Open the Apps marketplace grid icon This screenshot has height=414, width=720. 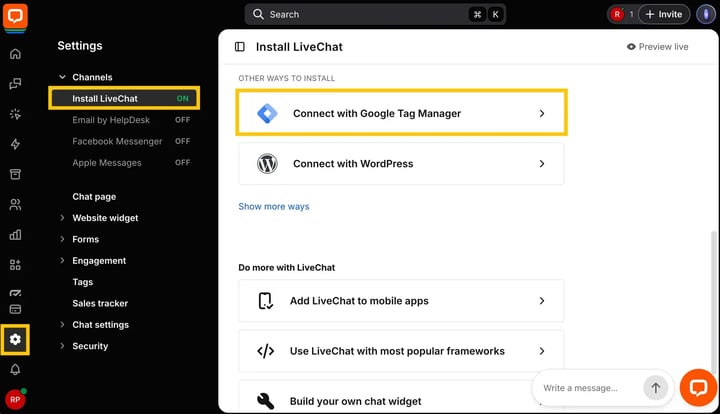point(15,265)
